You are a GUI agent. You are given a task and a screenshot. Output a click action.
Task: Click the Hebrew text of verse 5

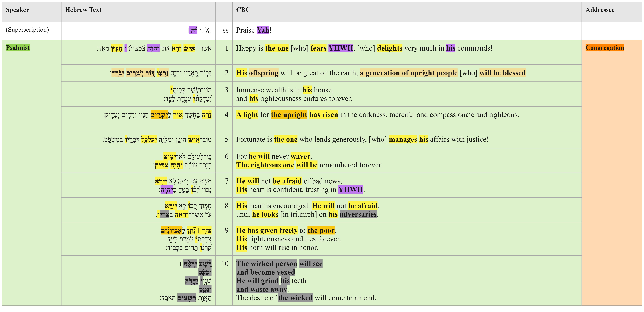coord(157,139)
